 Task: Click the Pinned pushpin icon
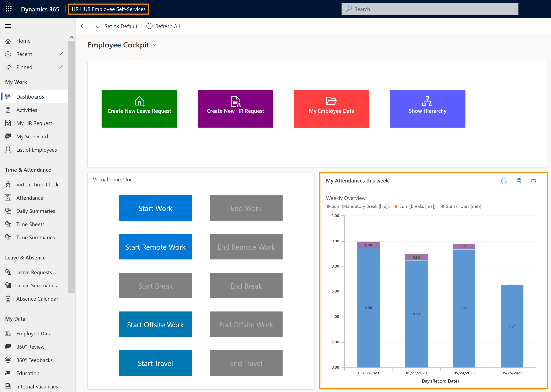coord(8,67)
